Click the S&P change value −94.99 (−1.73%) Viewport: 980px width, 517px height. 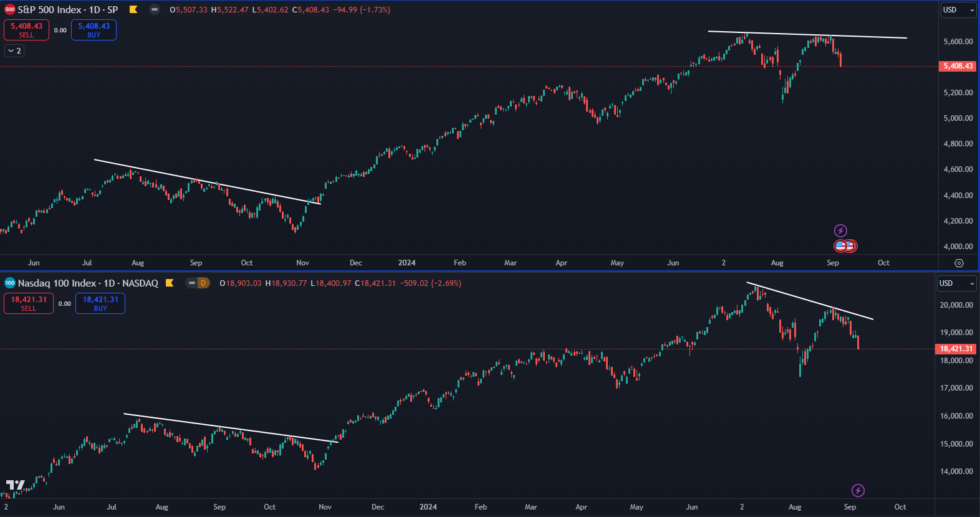pos(362,9)
